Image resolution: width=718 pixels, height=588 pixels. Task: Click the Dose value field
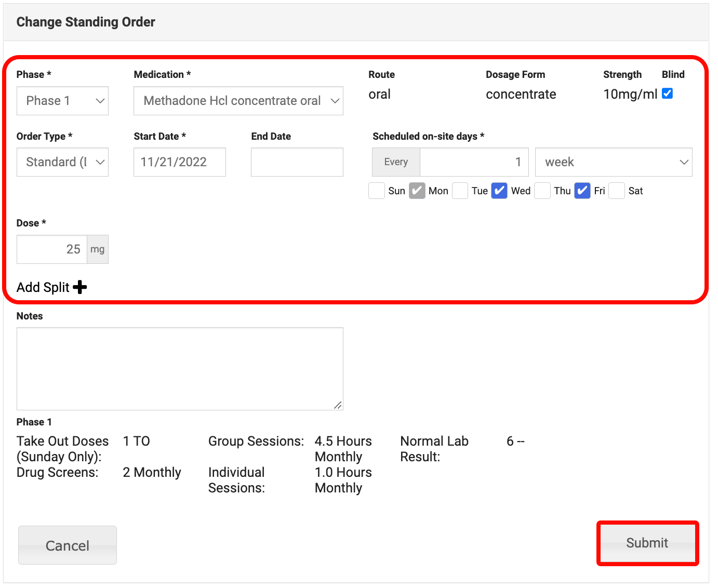(52, 249)
